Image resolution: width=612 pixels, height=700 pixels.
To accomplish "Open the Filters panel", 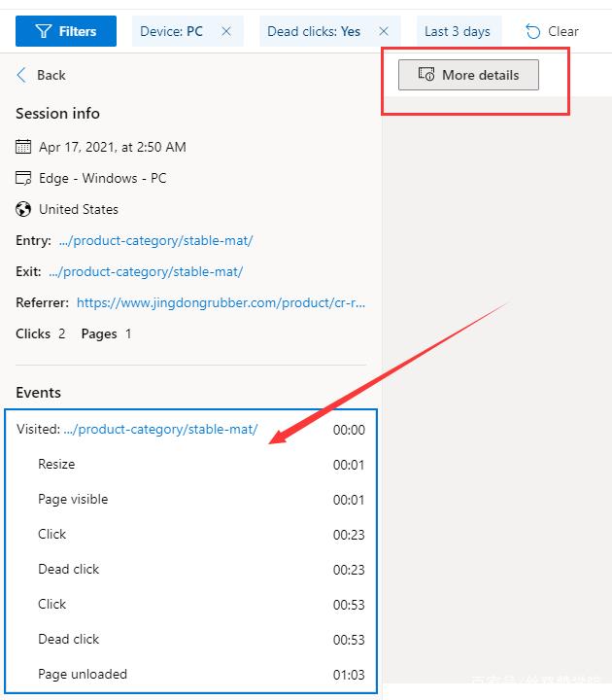I will [66, 31].
